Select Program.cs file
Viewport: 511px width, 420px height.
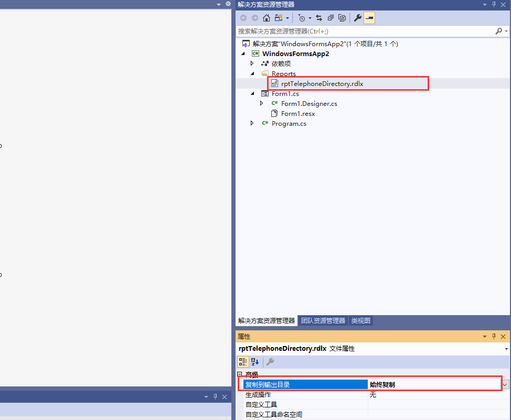coord(289,124)
